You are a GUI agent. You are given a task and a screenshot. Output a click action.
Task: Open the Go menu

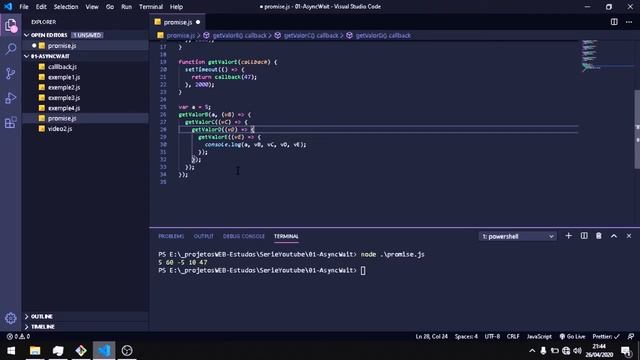click(110, 7)
